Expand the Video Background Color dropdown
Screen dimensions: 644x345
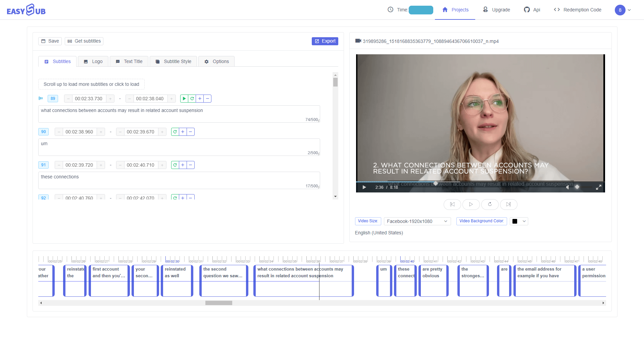point(523,221)
